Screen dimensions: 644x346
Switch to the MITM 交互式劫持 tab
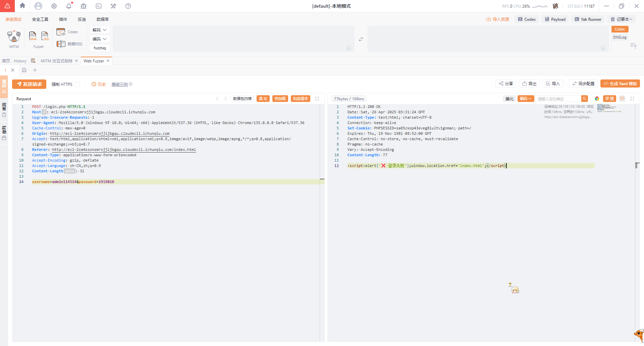tap(56, 61)
